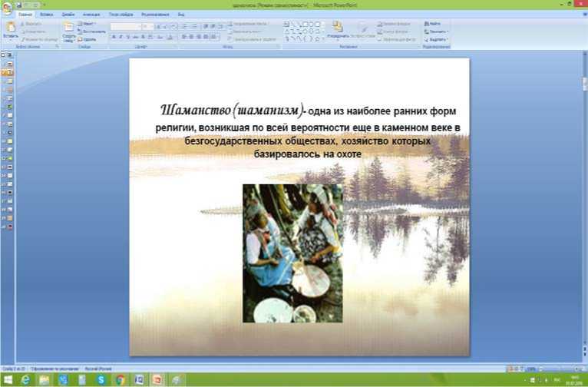Image resolution: width=588 pixels, height=387 pixels.
Task: Switch to the Вид ribbon tab
Action: [181, 15]
